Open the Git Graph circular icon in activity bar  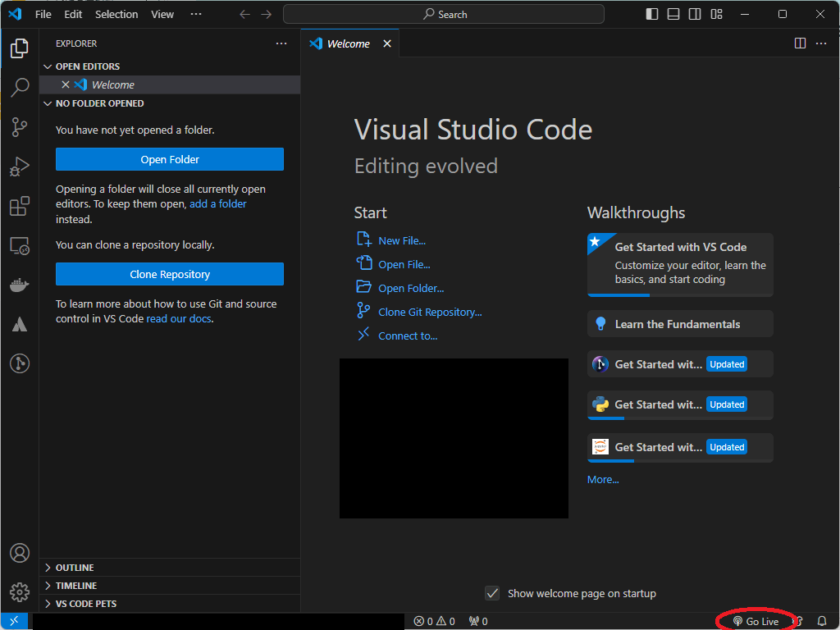coord(20,363)
